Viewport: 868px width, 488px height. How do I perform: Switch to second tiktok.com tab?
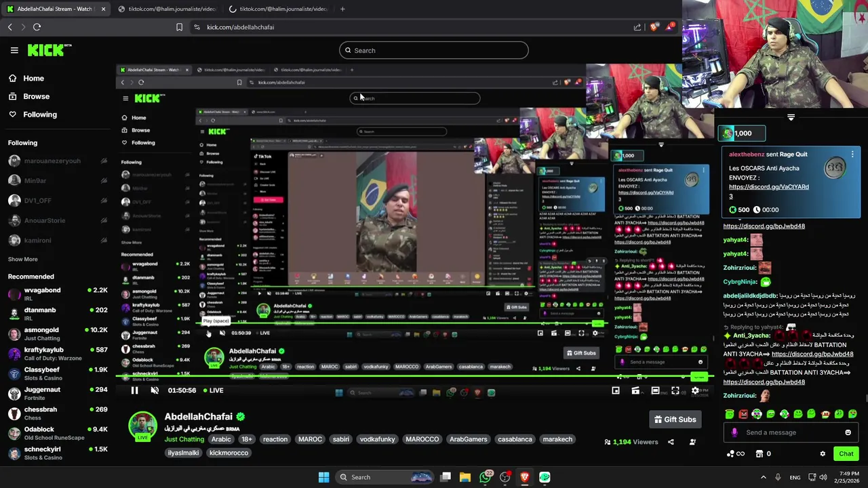[x=167, y=9]
